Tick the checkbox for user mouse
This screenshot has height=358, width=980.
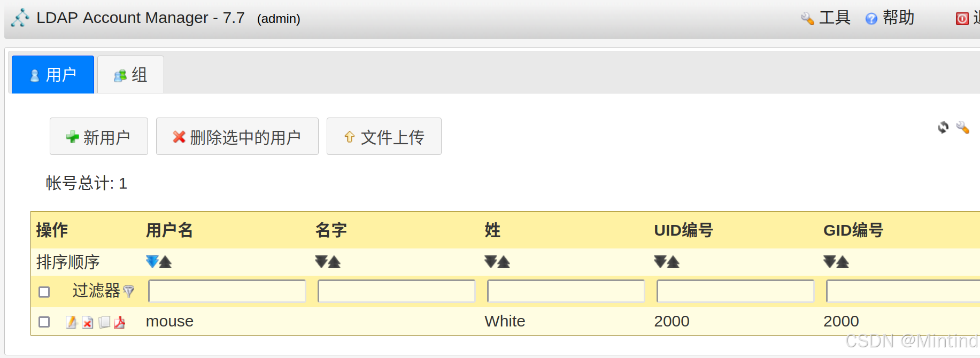tap(44, 322)
